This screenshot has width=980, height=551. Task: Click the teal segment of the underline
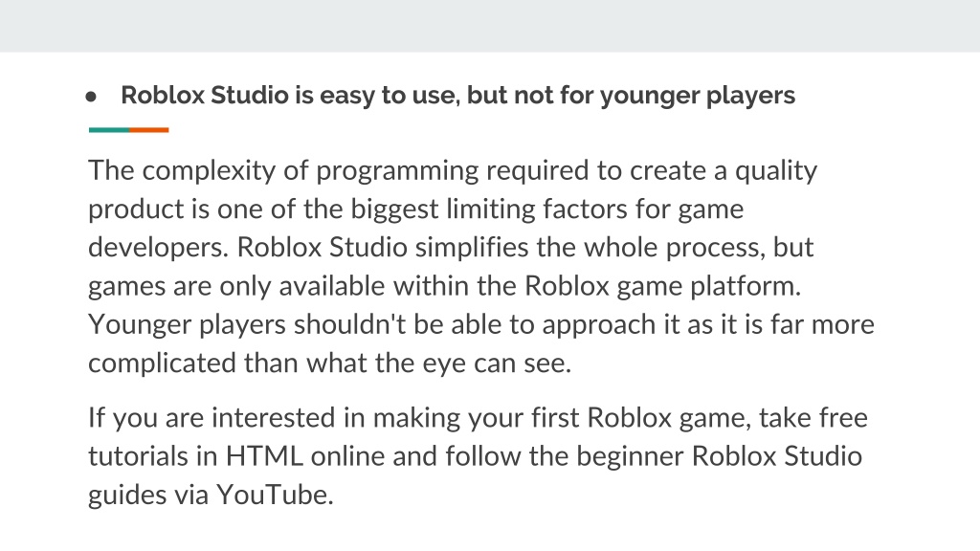tap(109, 130)
